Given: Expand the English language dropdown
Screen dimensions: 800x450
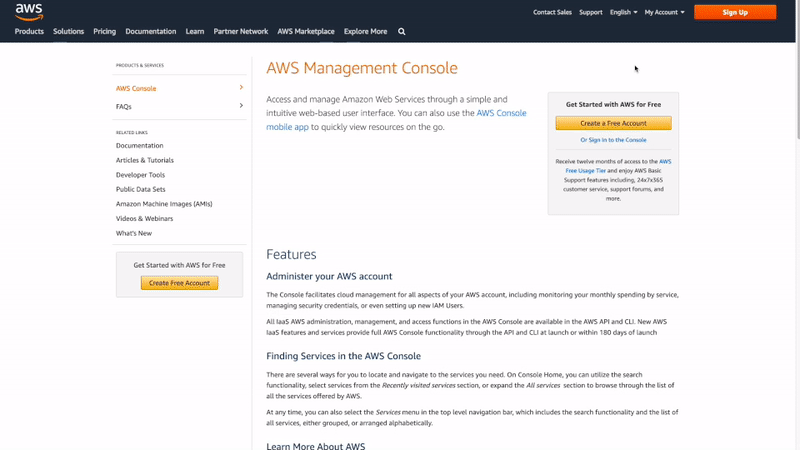Looking at the screenshot, I should click(x=623, y=12).
